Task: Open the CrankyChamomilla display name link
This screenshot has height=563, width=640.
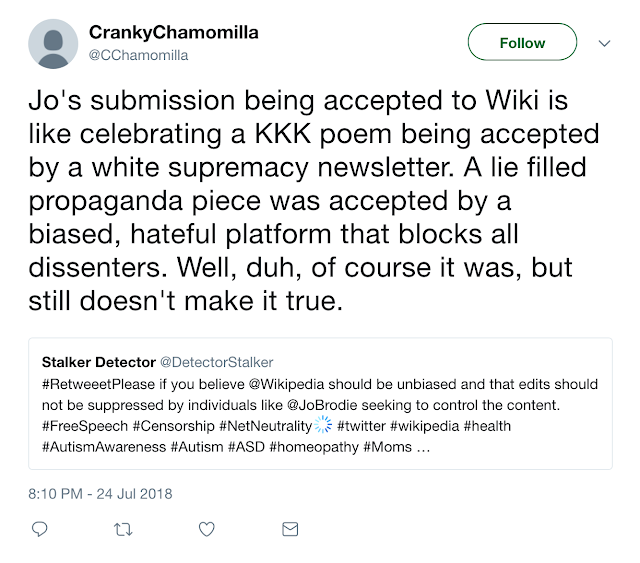Action: [174, 33]
